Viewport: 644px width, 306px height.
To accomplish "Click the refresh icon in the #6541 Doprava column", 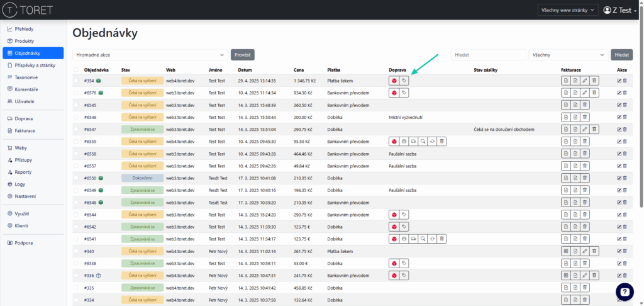I will tap(432, 239).
